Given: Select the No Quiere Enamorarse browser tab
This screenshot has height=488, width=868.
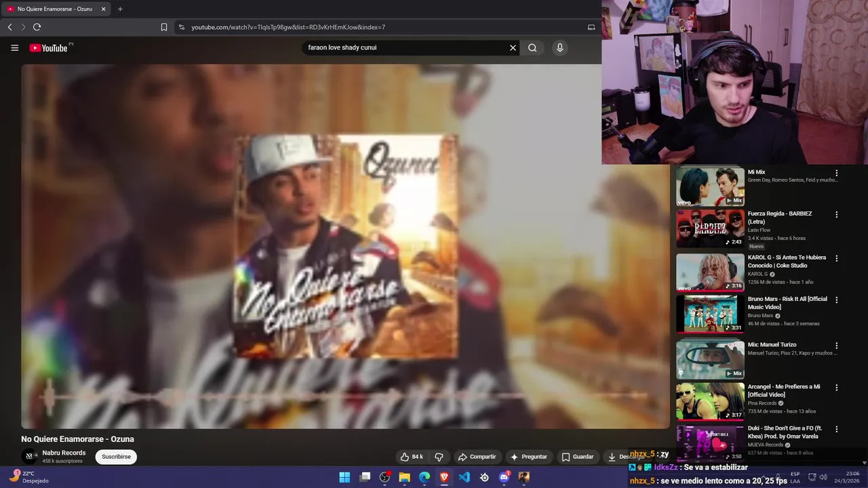Looking at the screenshot, I should 56,9.
